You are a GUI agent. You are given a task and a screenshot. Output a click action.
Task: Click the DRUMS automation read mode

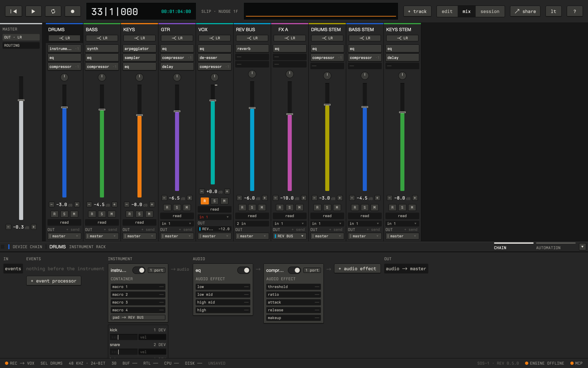[x=64, y=222]
